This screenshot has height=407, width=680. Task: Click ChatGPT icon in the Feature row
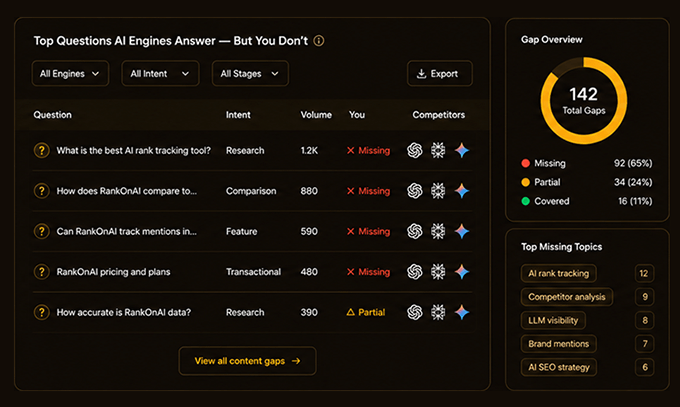pos(415,231)
